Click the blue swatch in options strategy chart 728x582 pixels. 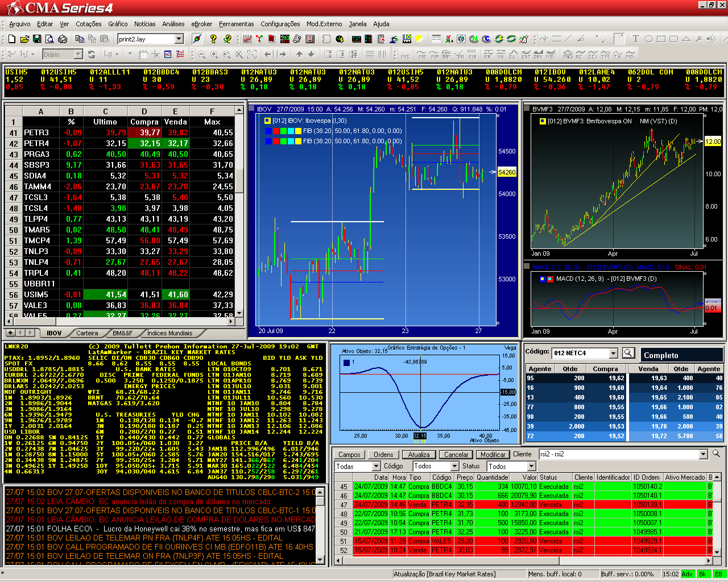(346, 362)
